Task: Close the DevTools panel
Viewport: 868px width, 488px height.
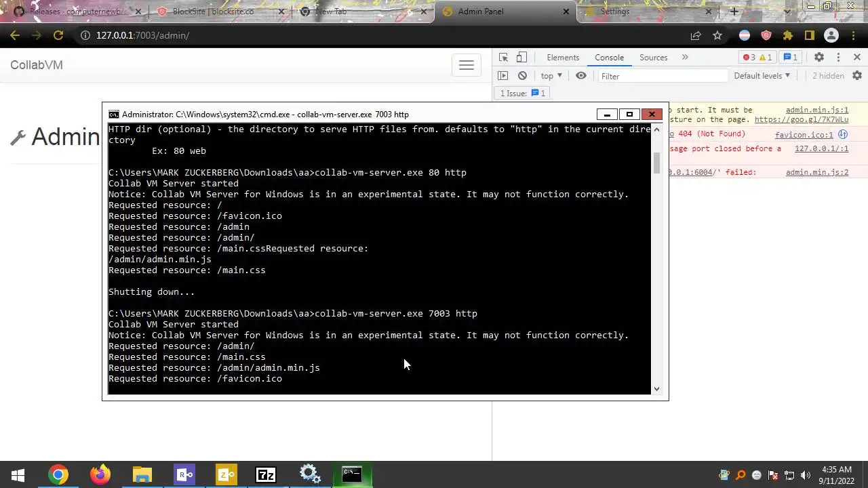Action: pos(856,58)
